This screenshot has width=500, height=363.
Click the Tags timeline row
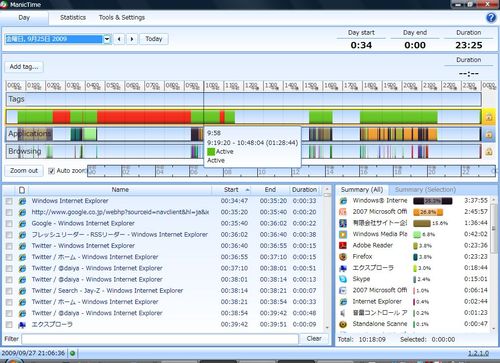(244, 99)
